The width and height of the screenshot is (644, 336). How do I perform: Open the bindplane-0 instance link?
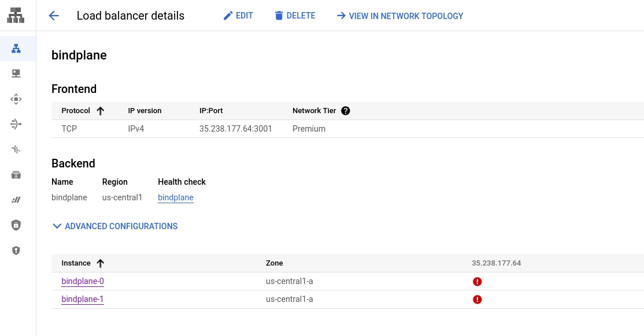[x=82, y=281]
